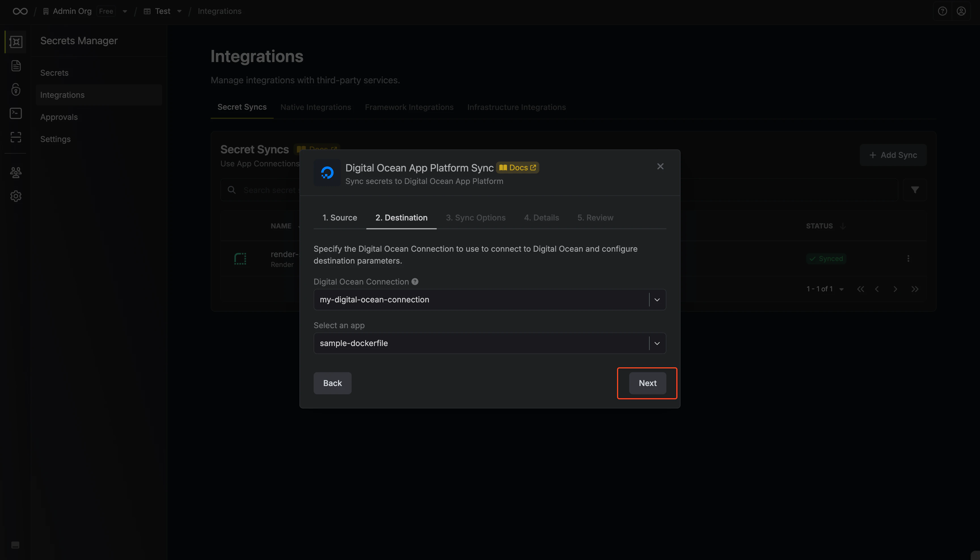980x560 pixels.
Task: Switch to the 4. Details step tab
Action: (541, 218)
